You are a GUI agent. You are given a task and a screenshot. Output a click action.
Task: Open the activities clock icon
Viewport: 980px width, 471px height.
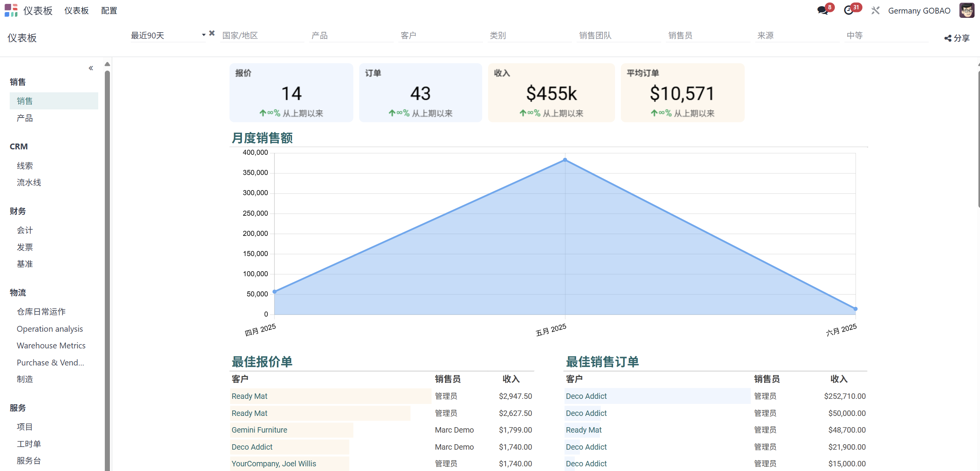point(849,10)
